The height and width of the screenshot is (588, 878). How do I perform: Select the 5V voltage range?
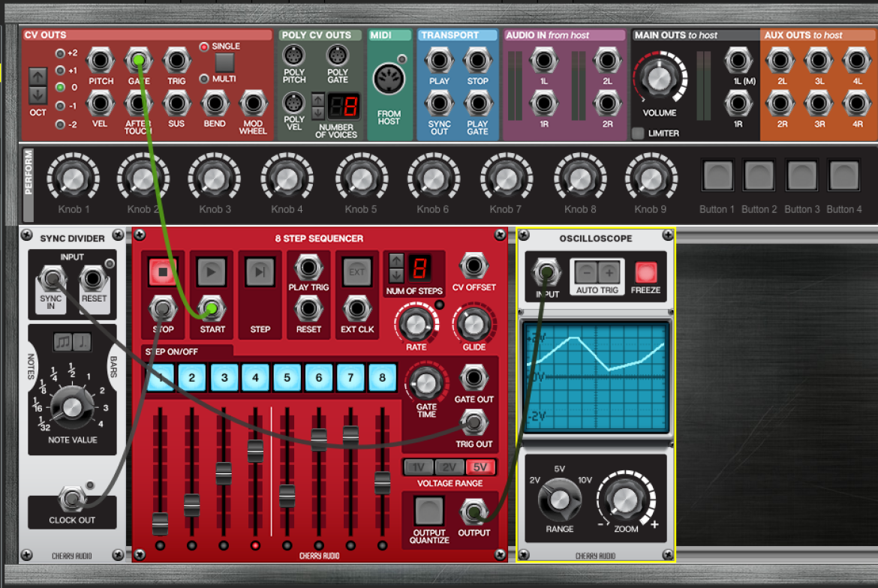(x=480, y=467)
